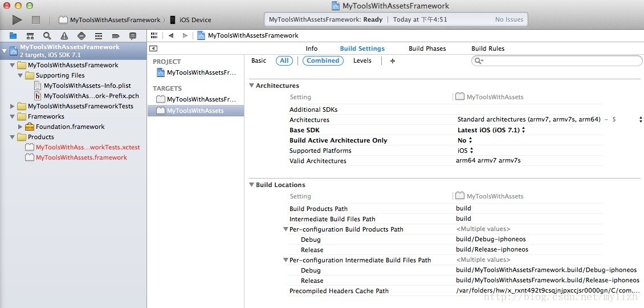The width and height of the screenshot is (644, 308).
Task: Collapse the Products group
Action: [13, 137]
